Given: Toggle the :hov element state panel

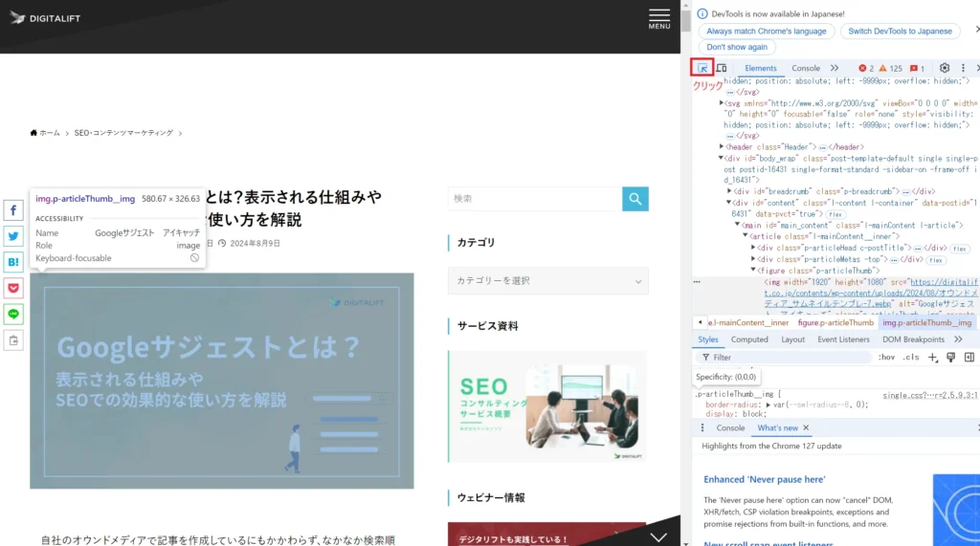Looking at the screenshot, I should 886,358.
